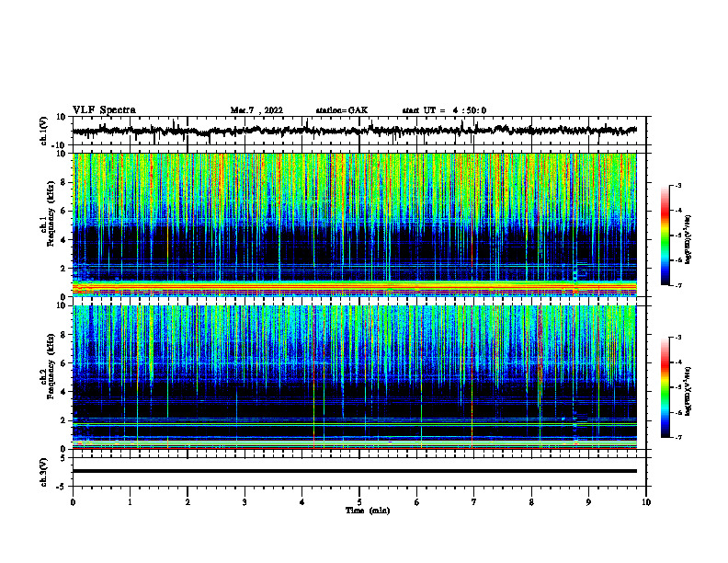Click the time axis tick label "1"
Viewport: 728px width, 563px height.
click(130, 502)
